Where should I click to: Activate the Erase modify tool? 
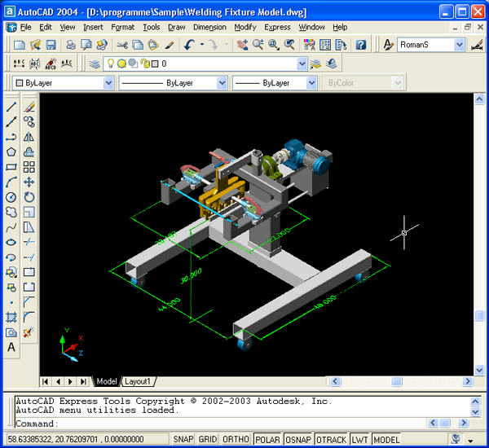(x=29, y=107)
